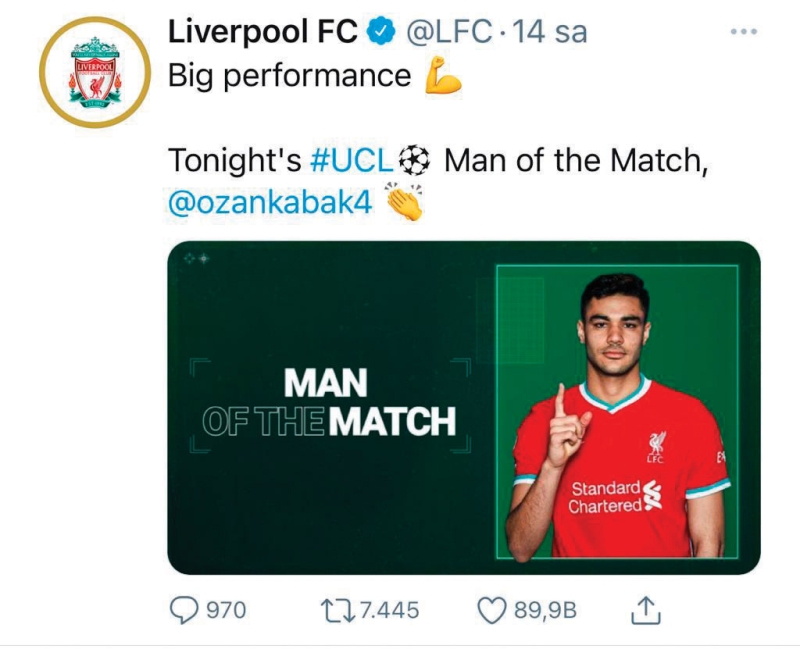Viewport: 800px width, 649px height.
Task: Like the tweet with the heart icon
Action: (x=493, y=609)
